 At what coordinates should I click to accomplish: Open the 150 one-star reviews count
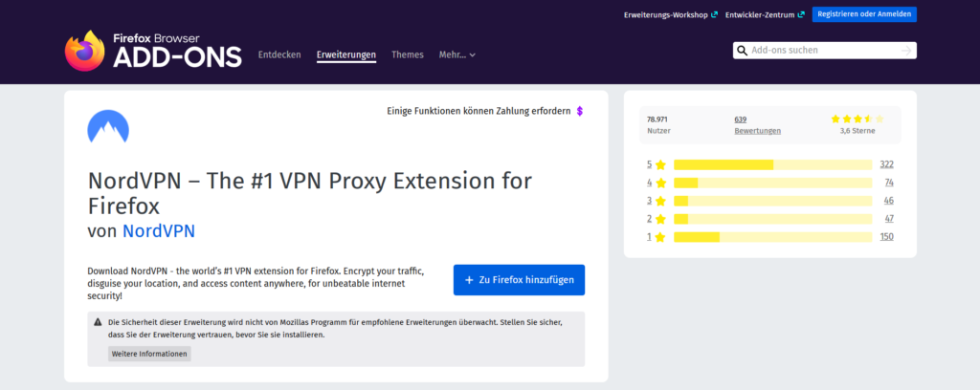tap(886, 237)
